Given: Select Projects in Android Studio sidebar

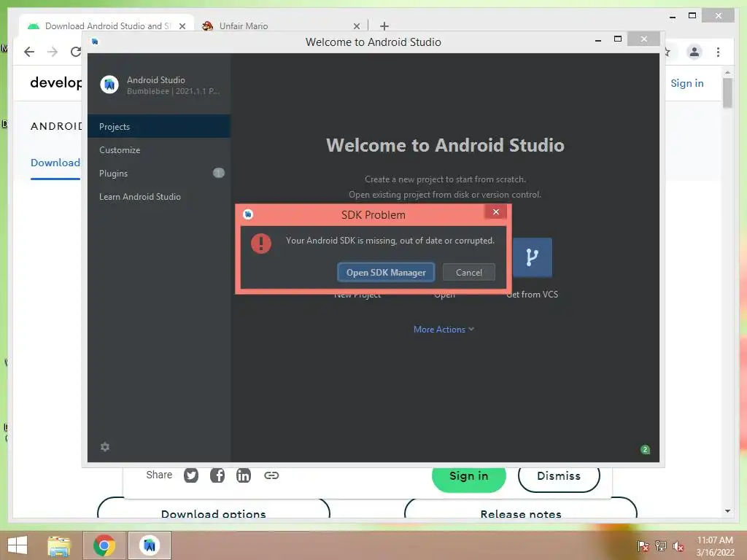Looking at the screenshot, I should pyautogui.click(x=159, y=127).
